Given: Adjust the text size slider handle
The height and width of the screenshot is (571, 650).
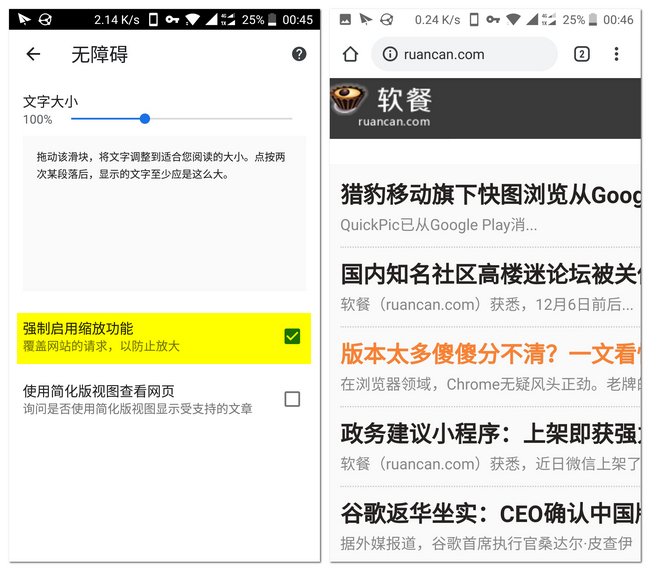Looking at the screenshot, I should coord(145,118).
